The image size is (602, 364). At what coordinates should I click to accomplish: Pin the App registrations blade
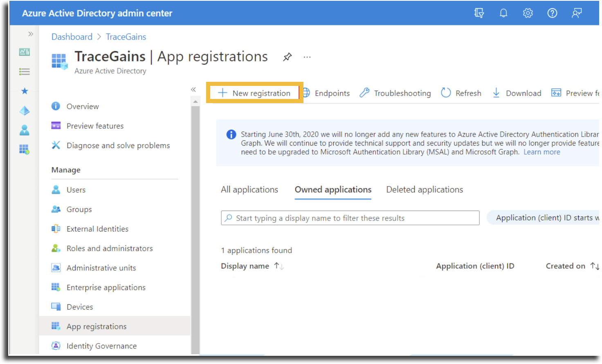(288, 57)
